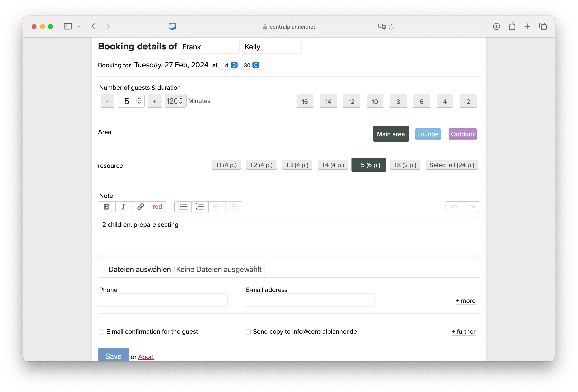Switch to the Outdoor area
The image size is (578, 392).
[x=463, y=134]
